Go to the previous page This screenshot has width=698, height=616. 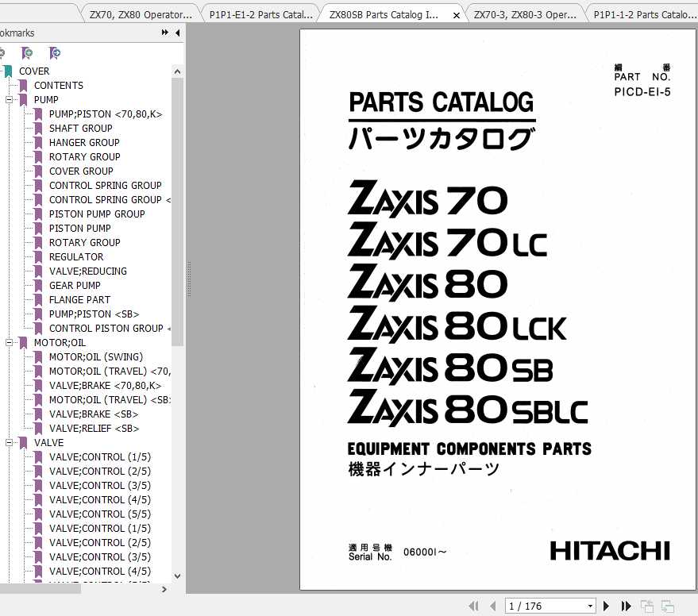(492, 605)
